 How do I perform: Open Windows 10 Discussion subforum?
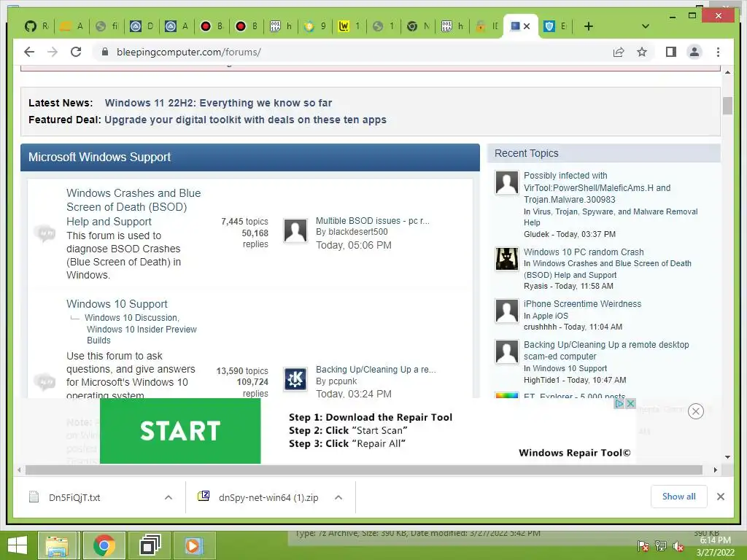pyautogui.click(x=131, y=318)
